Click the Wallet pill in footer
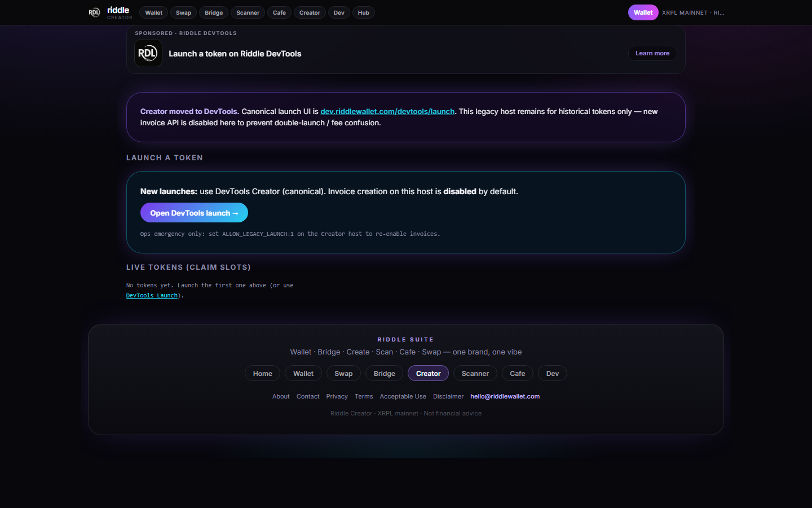The height and width of the screenshot is (508, 812). (303, 374)
